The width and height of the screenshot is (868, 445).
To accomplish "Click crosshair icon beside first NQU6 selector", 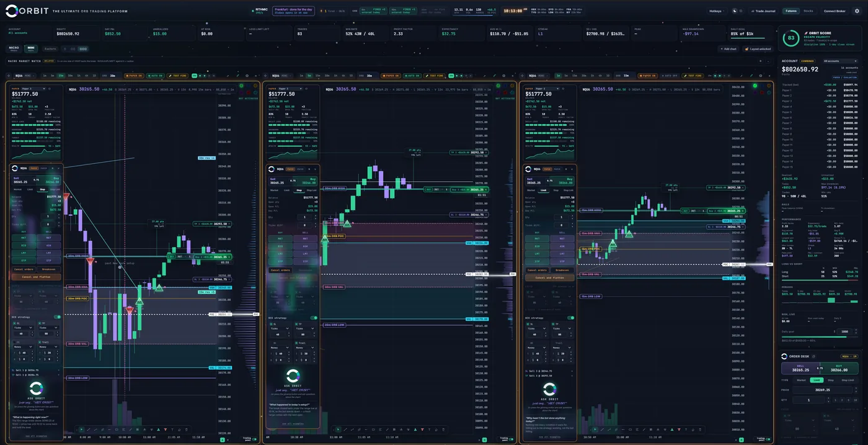I will tap(8, 76).
